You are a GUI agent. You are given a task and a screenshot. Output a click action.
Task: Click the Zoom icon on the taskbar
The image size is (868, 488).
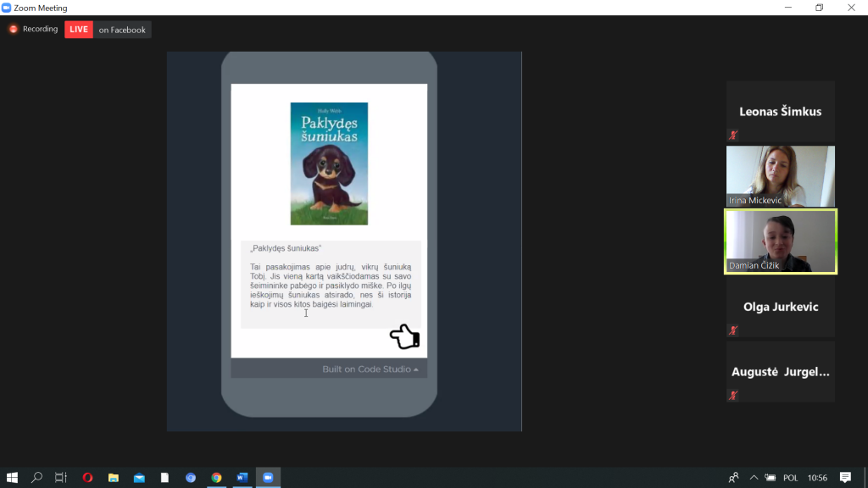(268, 478)
